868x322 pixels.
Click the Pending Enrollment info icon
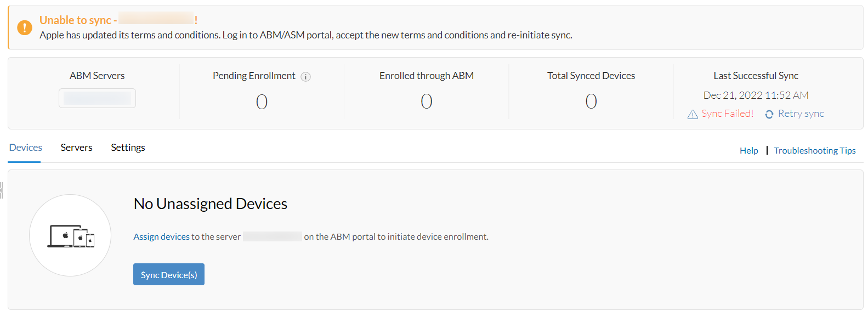click(306, 77)
